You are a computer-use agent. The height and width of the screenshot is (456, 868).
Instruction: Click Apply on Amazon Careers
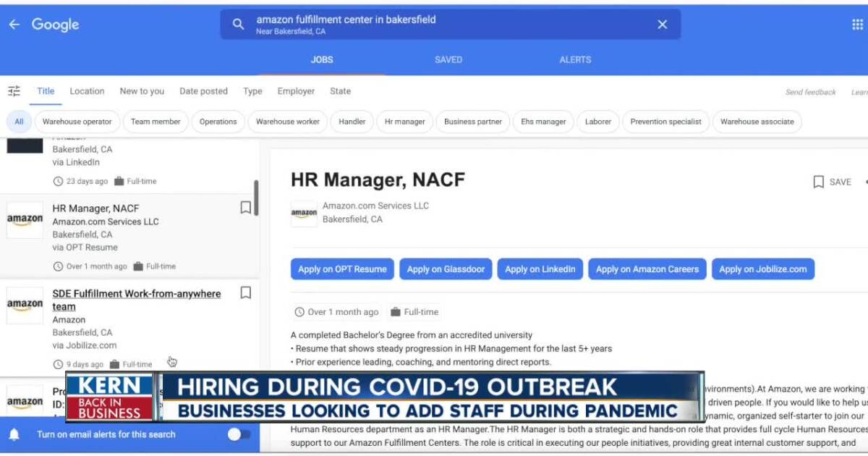click(647, 269)
